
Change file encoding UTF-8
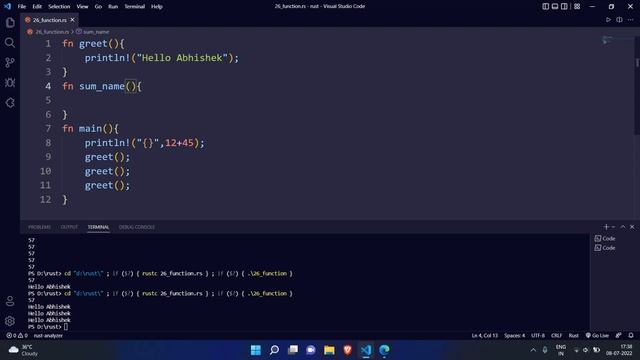point(538,335)
